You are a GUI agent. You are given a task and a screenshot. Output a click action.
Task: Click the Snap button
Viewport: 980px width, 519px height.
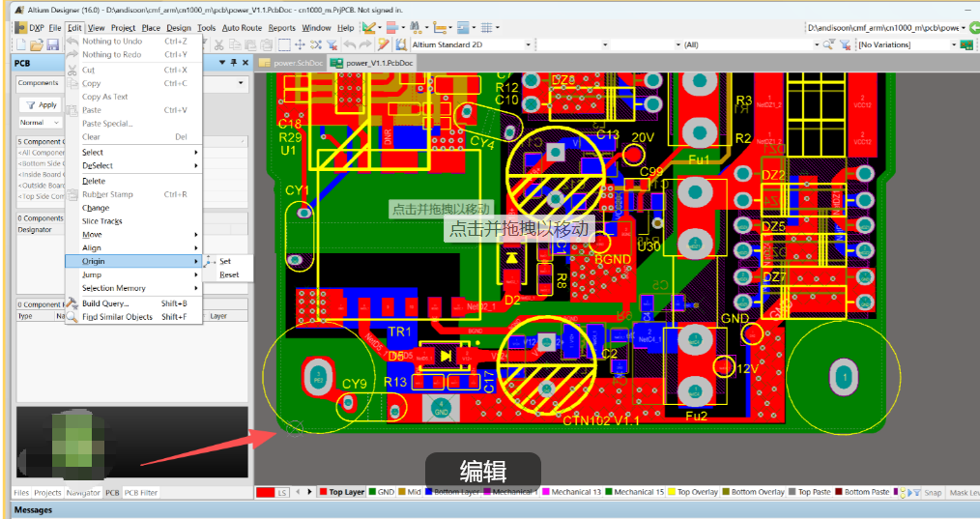click(933, 493)
